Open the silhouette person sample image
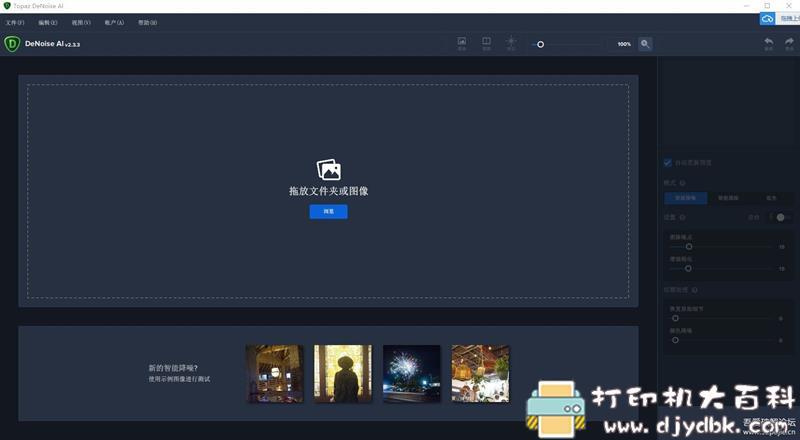Viewport: 800px width, 440px height. click(x=343, y=374)
